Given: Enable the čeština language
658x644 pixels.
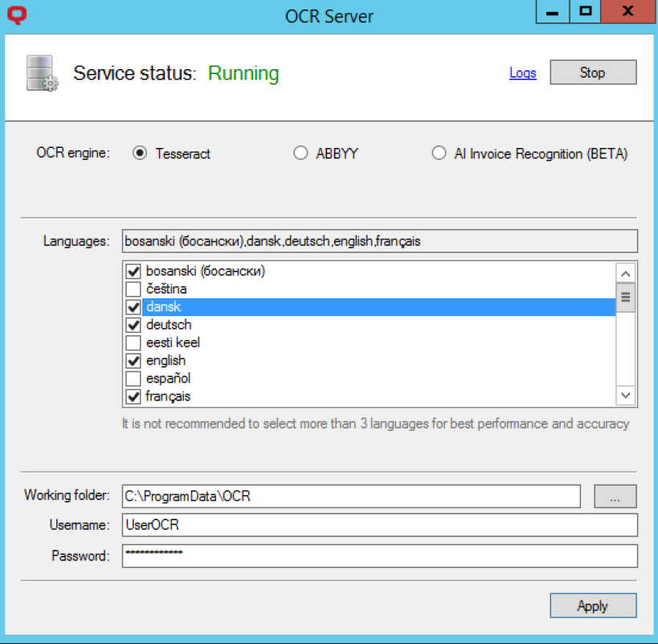Looking at the screenshot, I should point(134,289).
